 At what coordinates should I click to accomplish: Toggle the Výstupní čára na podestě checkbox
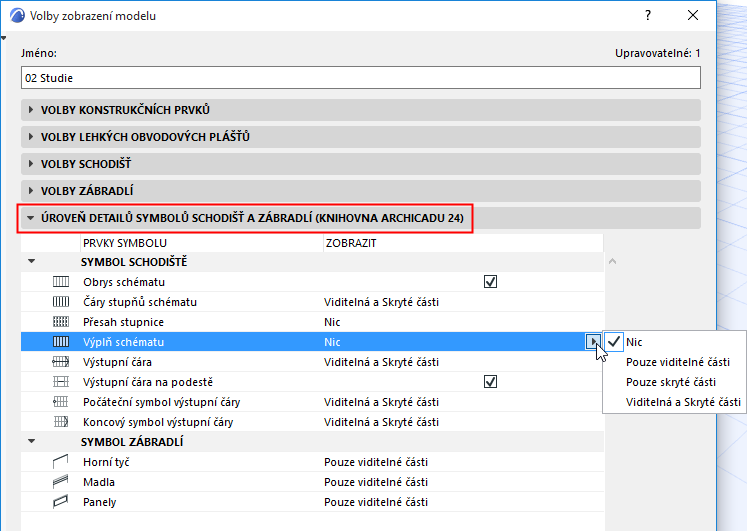click(x=490, y=382)
